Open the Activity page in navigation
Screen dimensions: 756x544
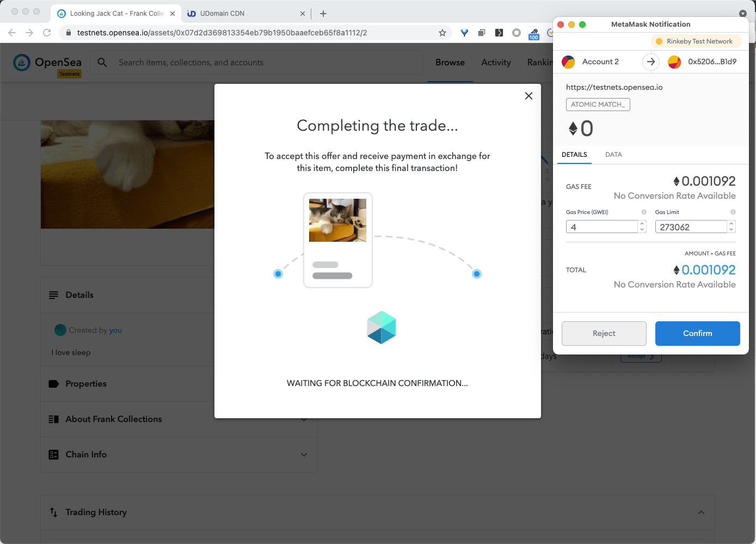click(496, 63)
